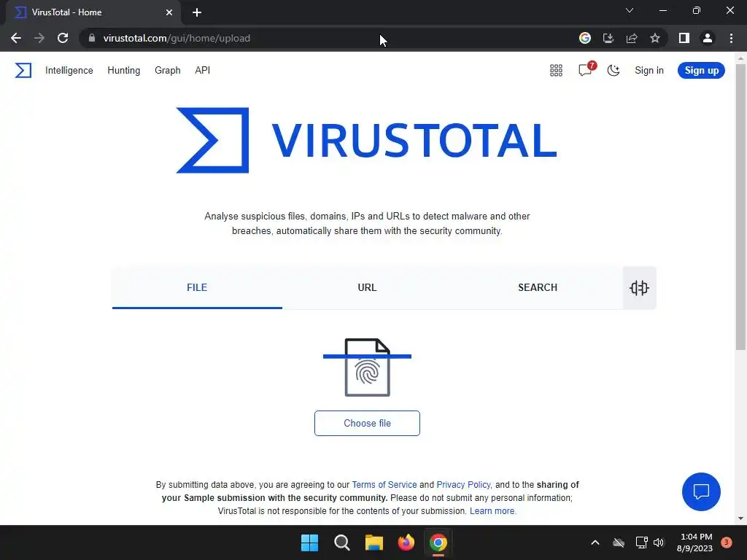Screen dimensions: 747x560
Task: Toggle the browser side panel
Action: point(684,38)
